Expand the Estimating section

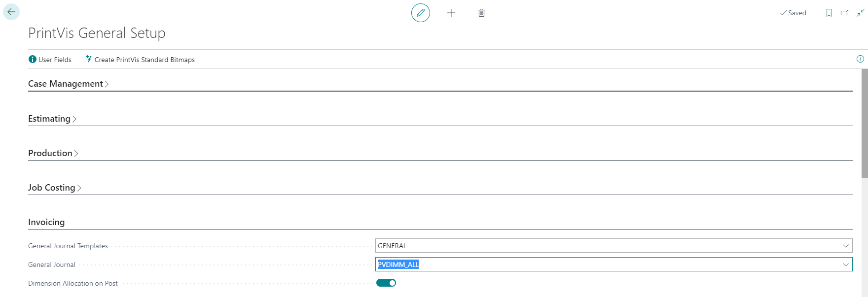click(52, 119)
